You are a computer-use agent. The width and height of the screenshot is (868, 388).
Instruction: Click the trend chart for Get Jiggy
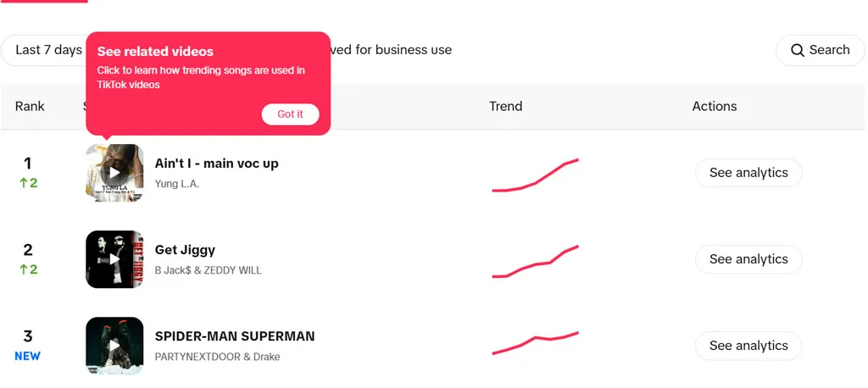tap(535, 261)
